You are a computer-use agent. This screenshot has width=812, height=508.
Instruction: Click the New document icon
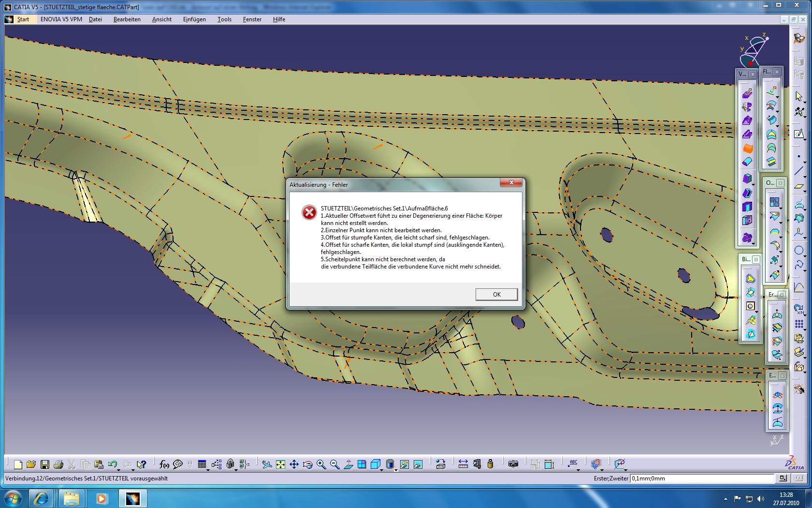pyautogui.click(x=18, y=464)
